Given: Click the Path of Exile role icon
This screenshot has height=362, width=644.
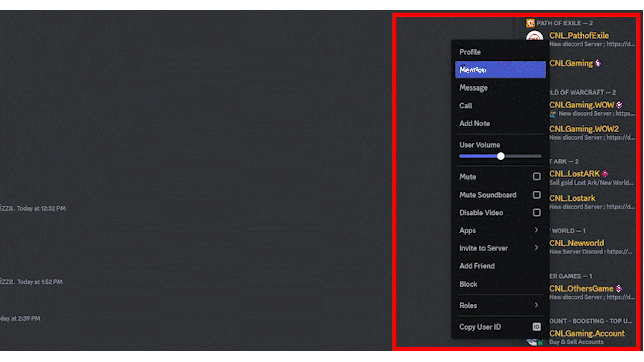Looking at the screenshot, I should pyautogui.click(x=530, y=23).
